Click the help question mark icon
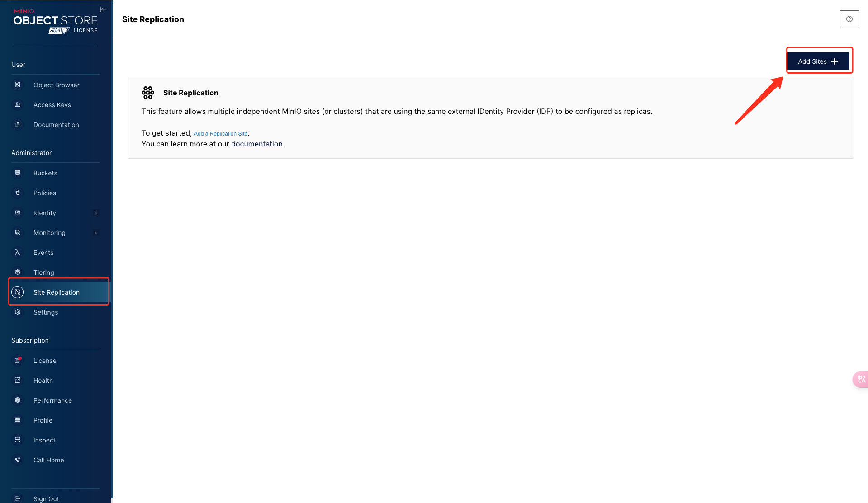868x503 pixels. tap(849, 19)
